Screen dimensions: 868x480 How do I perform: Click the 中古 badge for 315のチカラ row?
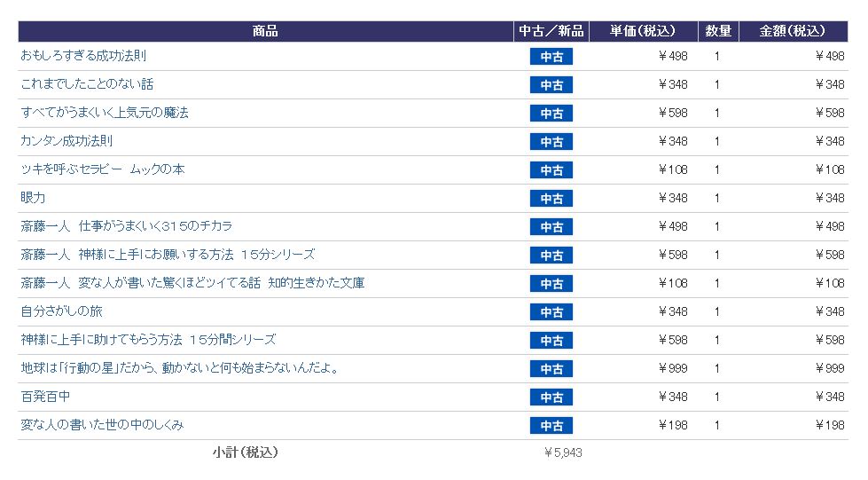click(x=551, y=227)
